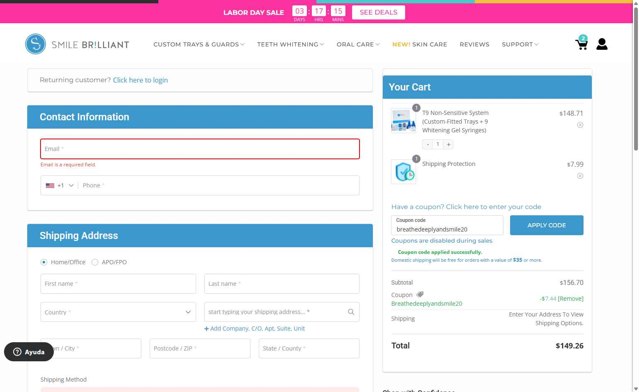Viewport: 639px width, 392px height.
Task: Select the APO/FPO radio button
Action: click(95, 262)
